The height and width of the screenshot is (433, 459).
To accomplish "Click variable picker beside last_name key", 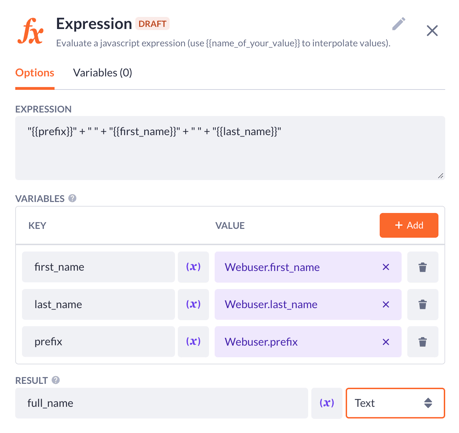I will pos(193,304).
